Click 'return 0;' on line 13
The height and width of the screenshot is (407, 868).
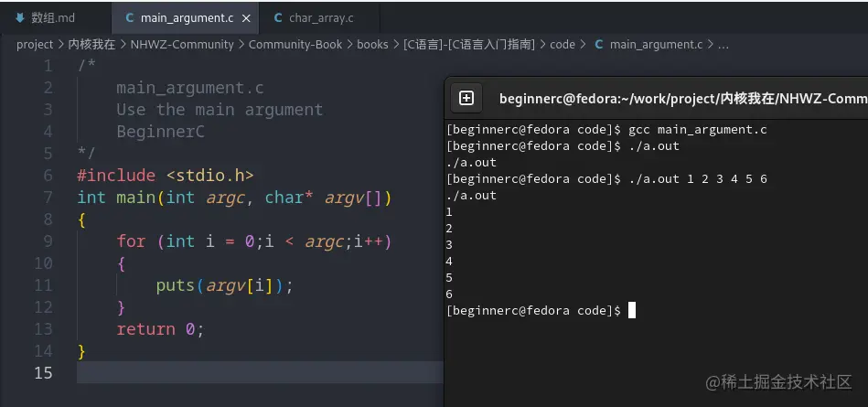[161, 329]
